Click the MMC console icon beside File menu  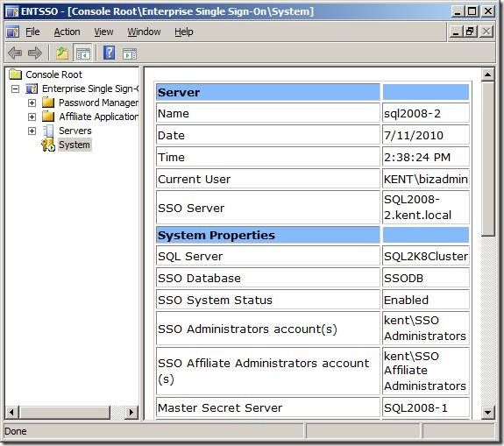point(13,32)
